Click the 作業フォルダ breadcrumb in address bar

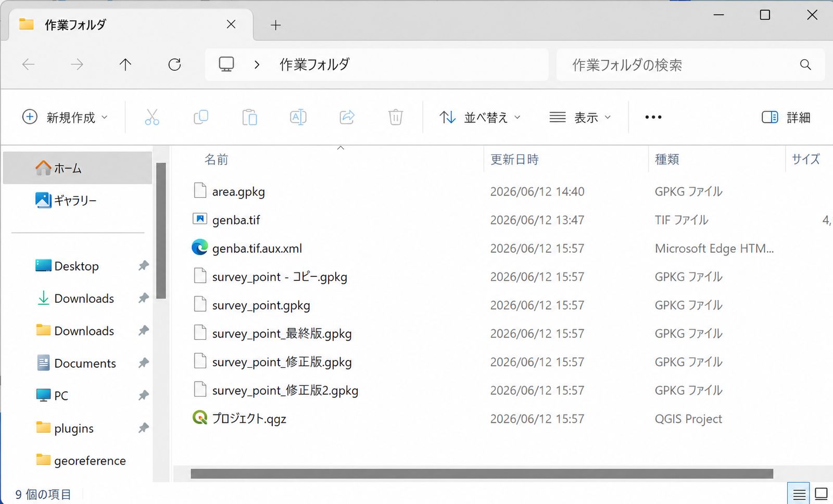tap(314, 64)
